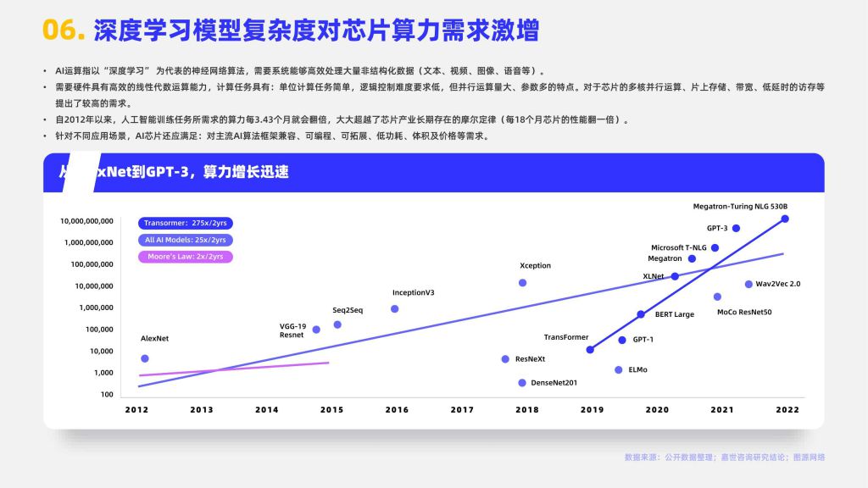The width and height of the screenshot is (868, 488).
Task: Select the data point dot above MoCo ResNet50
Action: pos(717,297)
